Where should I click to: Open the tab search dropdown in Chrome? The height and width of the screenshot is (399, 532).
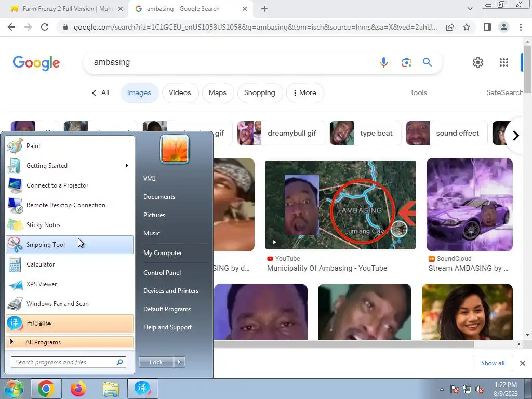click(470, 9)
